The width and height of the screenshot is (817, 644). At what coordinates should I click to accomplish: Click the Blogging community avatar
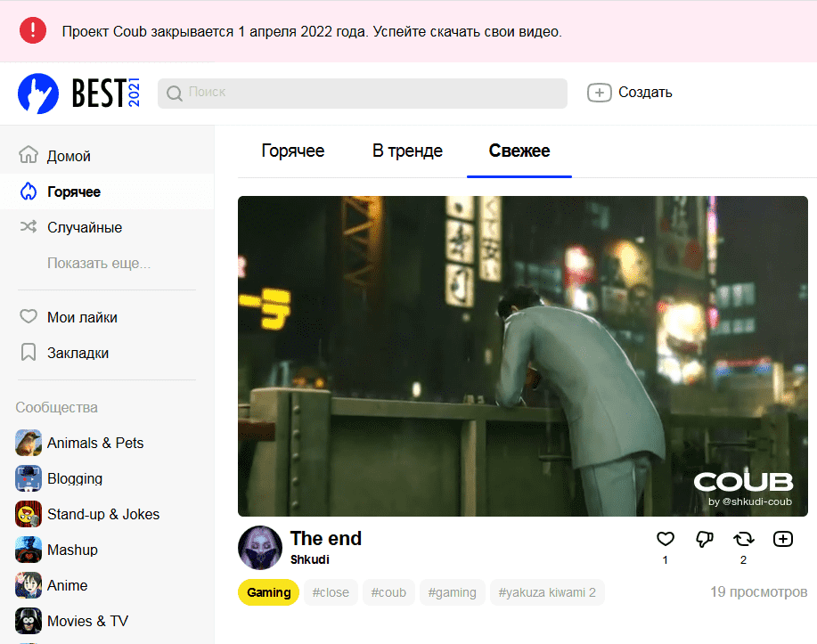[x=29, y=478]
